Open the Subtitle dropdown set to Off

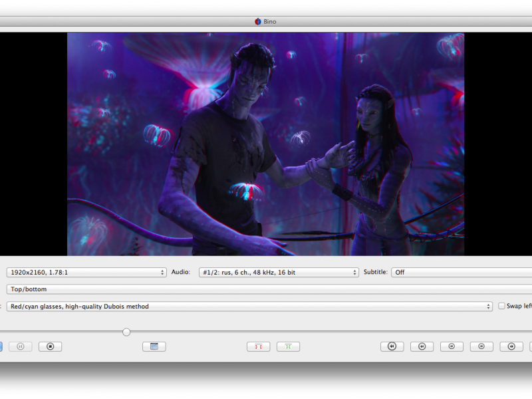point(462,273)
